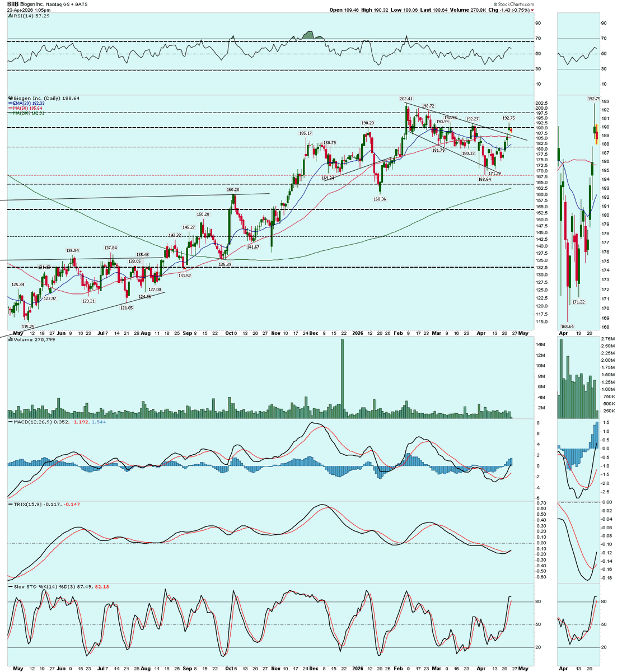This screenshot has width=622, height=672.
Task: Click the RSI(14) legend line icon
Action: pos(10,16)
